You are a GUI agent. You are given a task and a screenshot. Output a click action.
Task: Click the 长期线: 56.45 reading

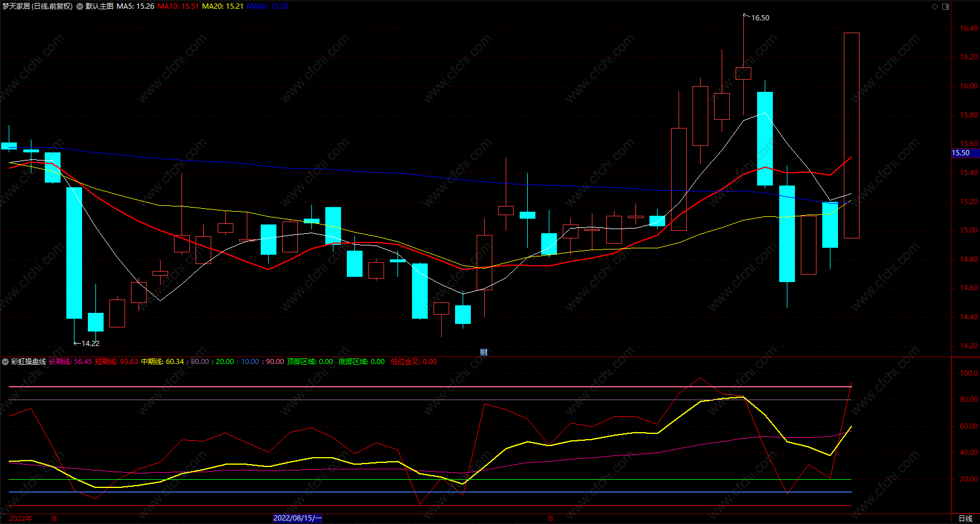point(70,362)
